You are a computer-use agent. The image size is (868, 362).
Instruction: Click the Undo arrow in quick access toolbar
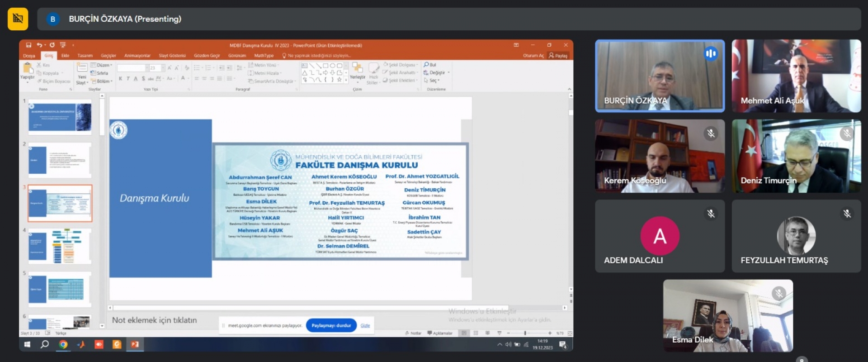pyautogui.click(x=39, y=45)
